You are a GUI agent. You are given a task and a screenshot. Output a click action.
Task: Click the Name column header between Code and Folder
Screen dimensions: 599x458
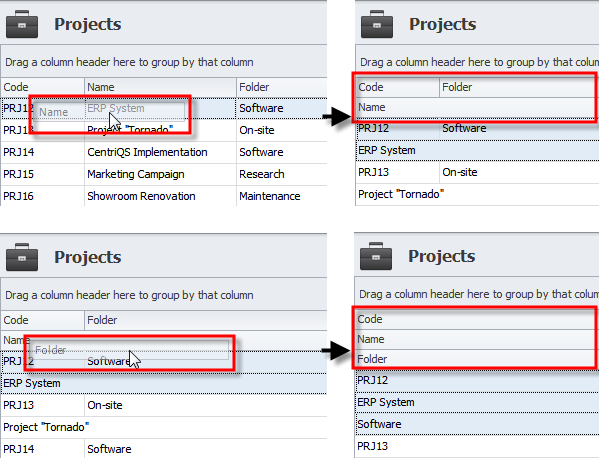tap(160, 87)
